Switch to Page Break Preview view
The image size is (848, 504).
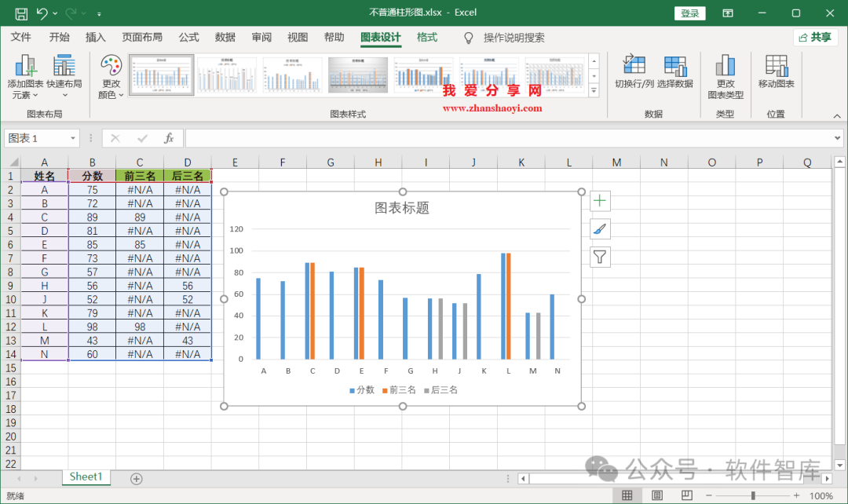click(686, 495)
